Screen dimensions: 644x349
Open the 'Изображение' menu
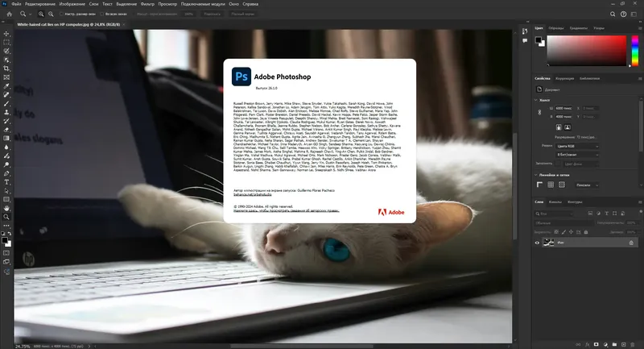[x=72, y=4]
